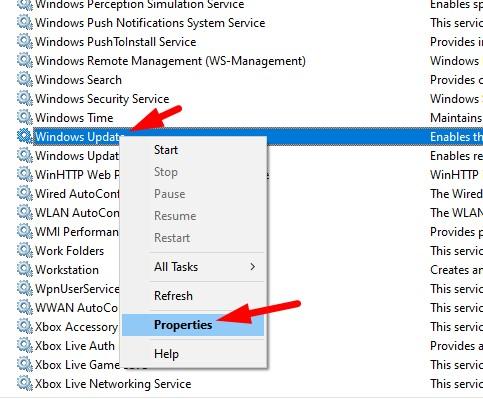This screenshot has height=399, width=483.
Task: Select the Windows Search service name
Action: (x=78, y=80)
